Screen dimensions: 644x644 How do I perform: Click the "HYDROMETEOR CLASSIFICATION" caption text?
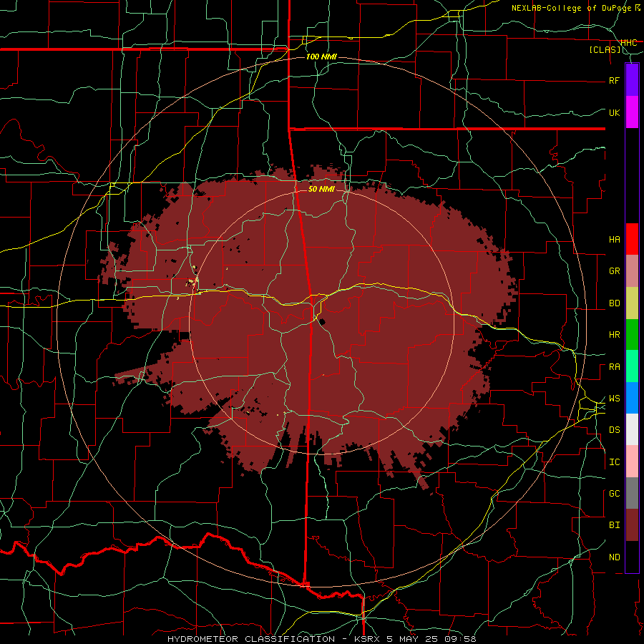[x=251, y=639]
